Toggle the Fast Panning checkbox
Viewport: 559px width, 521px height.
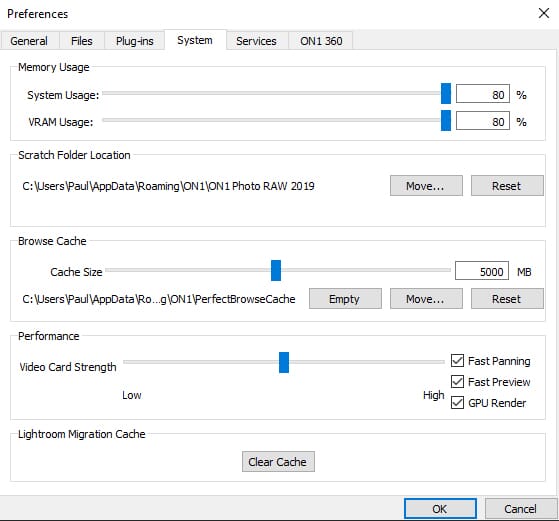point(457,361)
